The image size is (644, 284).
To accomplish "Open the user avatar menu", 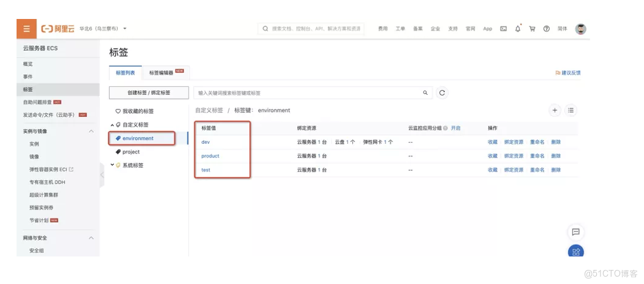I will [x=580, y=29].
